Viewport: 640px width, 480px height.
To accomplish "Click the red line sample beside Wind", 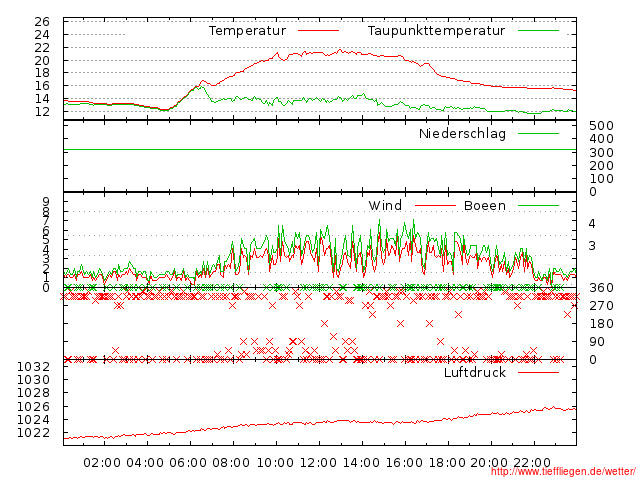I will (435, 205).
